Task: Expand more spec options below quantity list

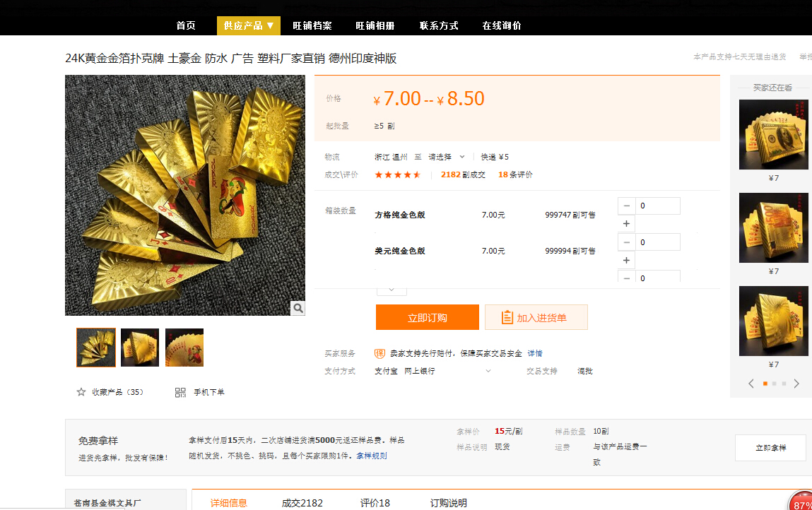Action: (391, 289)
